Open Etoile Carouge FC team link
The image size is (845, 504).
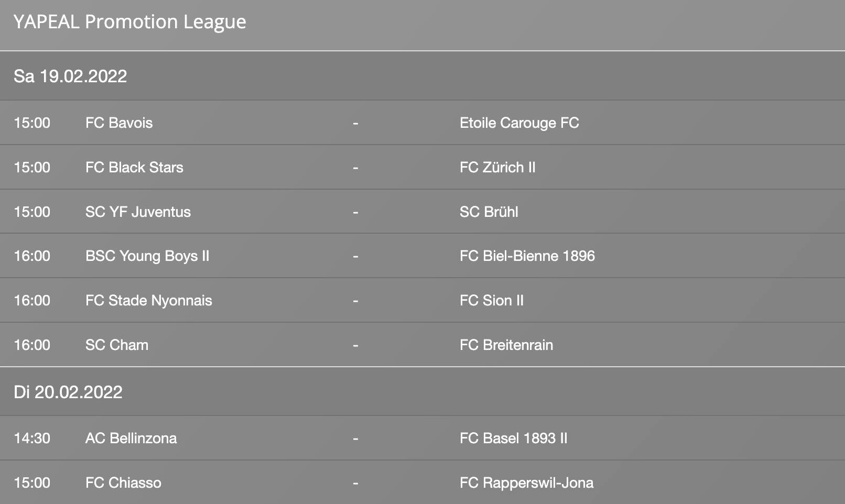(519, 123)
